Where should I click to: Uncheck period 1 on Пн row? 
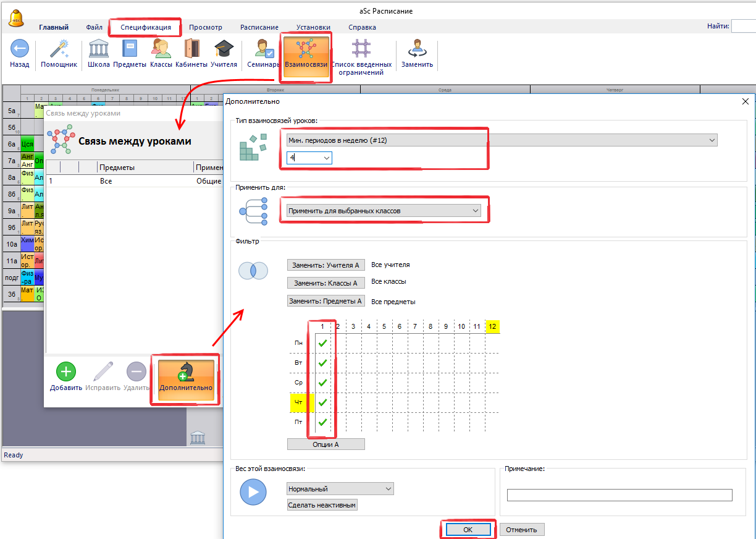(322, 343)
